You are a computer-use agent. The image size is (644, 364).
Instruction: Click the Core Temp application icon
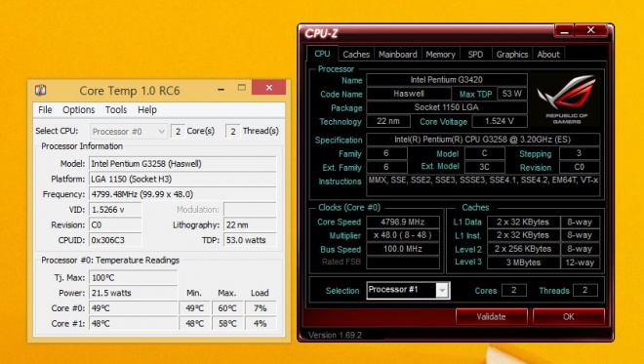click(40, 90)
